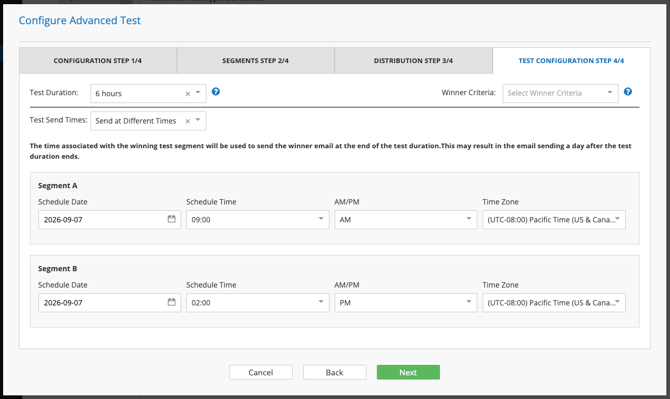The image size is (670, 399).
Task: Click the Test Duration label
Action: [54, 92]
